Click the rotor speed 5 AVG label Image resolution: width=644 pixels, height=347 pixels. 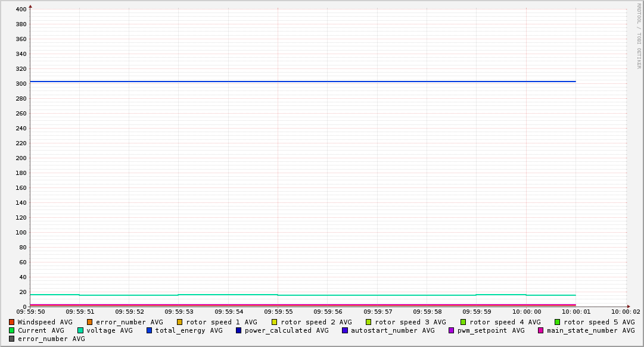click(x=599, y=322)
